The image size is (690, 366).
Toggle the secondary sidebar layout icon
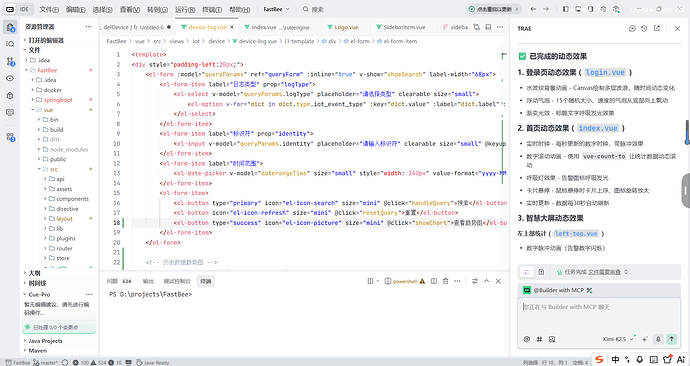(591, 9)
